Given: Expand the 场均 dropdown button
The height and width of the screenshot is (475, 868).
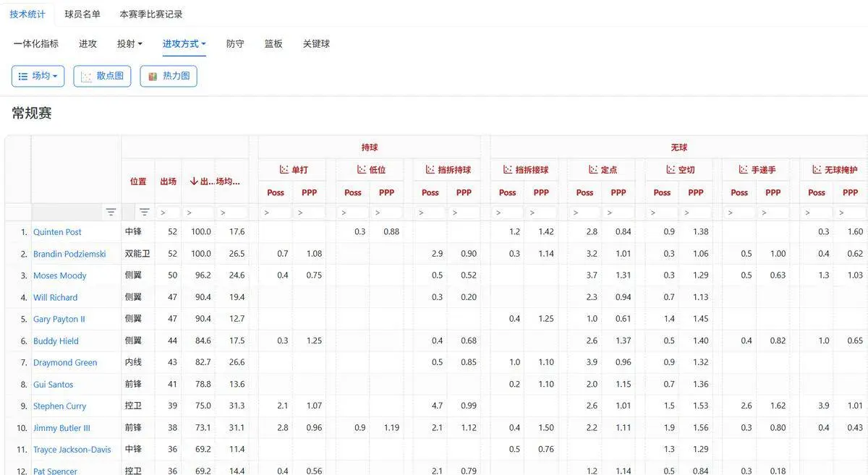Looking at the screenshot, I should pos(38,76).
